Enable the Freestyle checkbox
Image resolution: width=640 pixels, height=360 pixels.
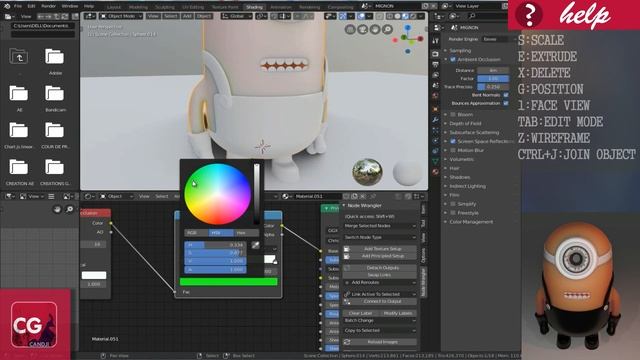(x=453, y=213)
